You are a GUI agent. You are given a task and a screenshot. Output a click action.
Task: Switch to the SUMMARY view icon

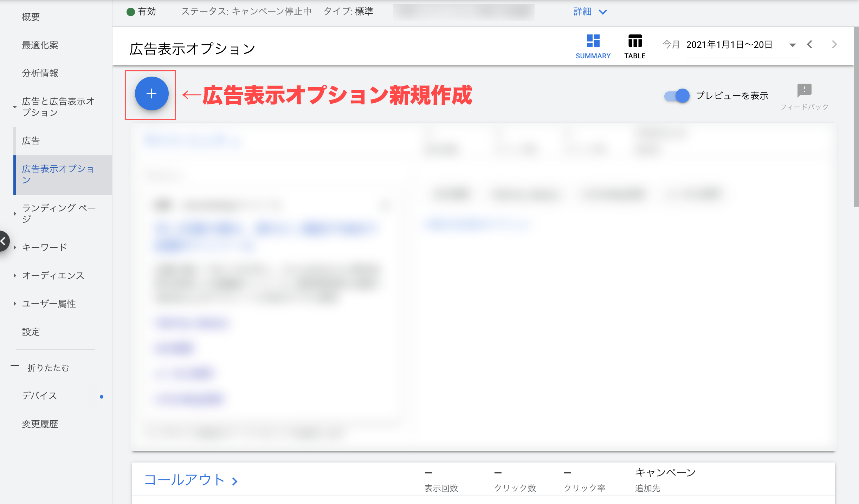(x=593, y=46)
